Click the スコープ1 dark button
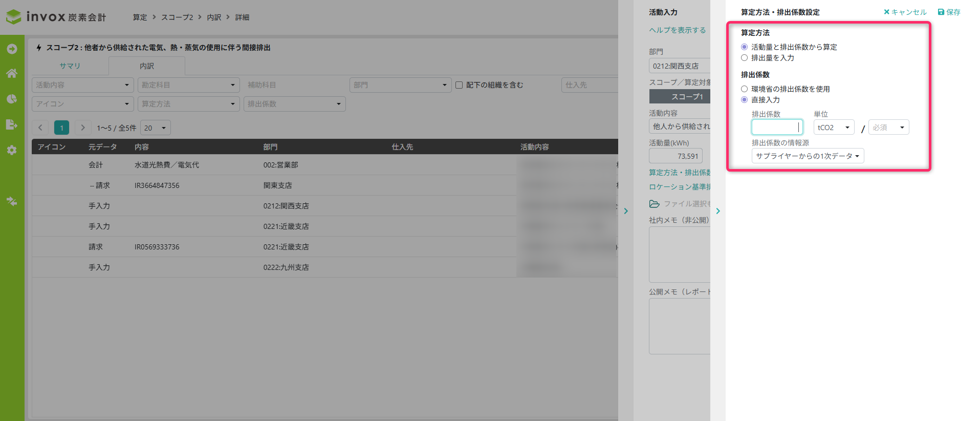The image size is (980, 421). tap(680, 96)
